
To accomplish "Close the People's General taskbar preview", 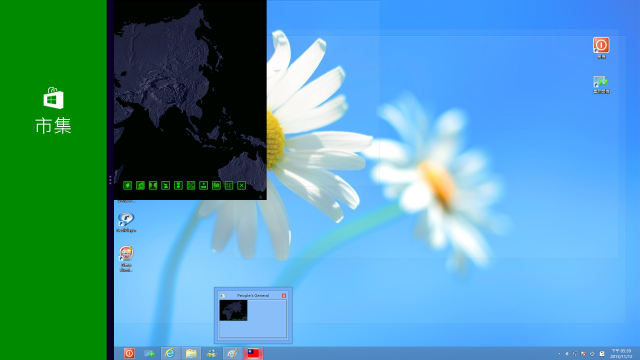I will tap(284, 296).
